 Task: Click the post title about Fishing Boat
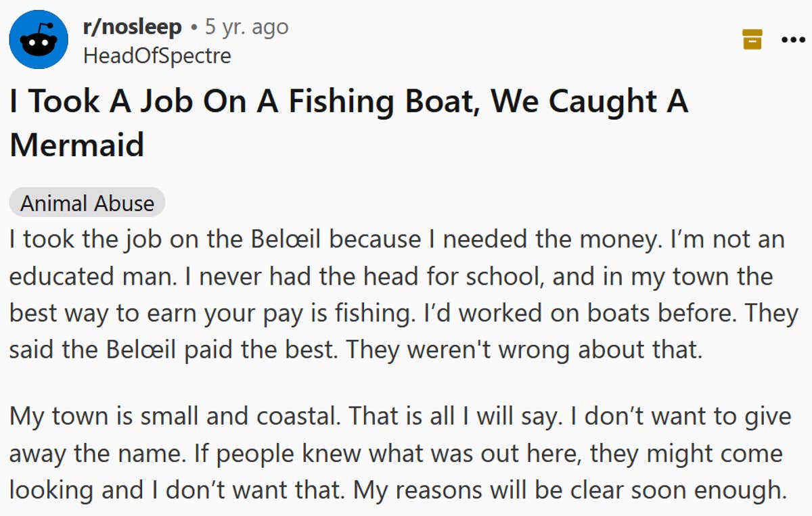point(348,101)
